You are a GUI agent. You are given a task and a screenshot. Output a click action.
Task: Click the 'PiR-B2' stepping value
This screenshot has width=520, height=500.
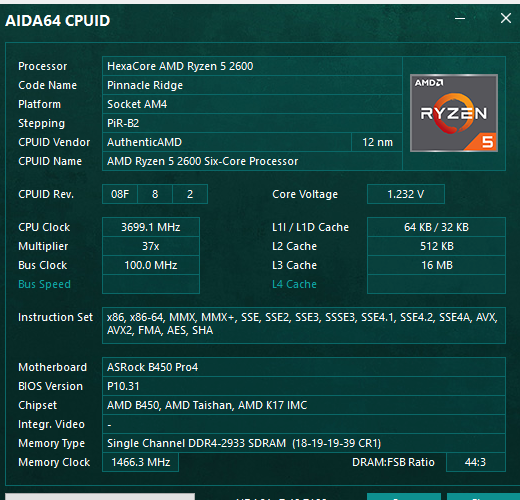point(252,123)
